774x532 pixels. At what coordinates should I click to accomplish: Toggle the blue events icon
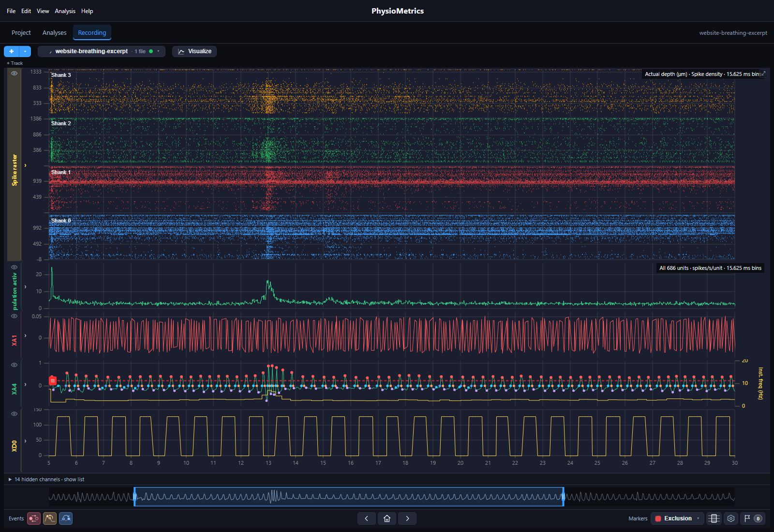point(66,518)
